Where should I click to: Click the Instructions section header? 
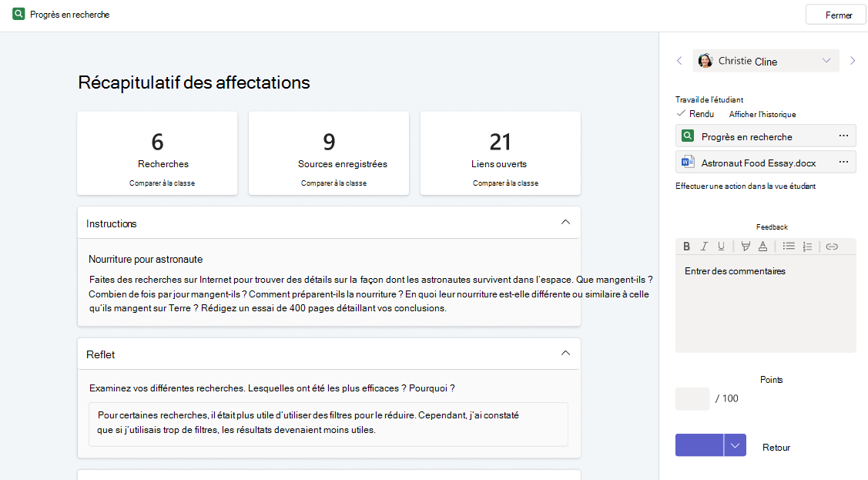tap(329, 223)
